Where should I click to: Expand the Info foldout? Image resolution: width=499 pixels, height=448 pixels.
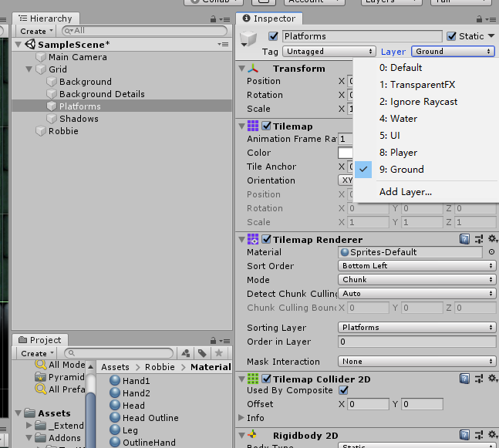tap(241, 417)
